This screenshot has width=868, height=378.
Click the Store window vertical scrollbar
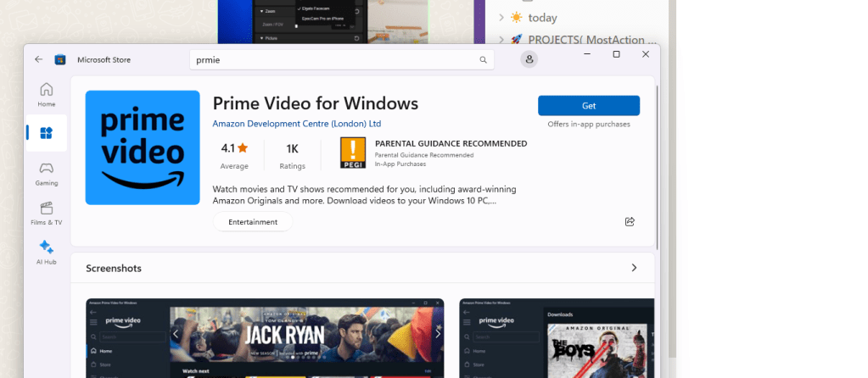tap(658, 166)
